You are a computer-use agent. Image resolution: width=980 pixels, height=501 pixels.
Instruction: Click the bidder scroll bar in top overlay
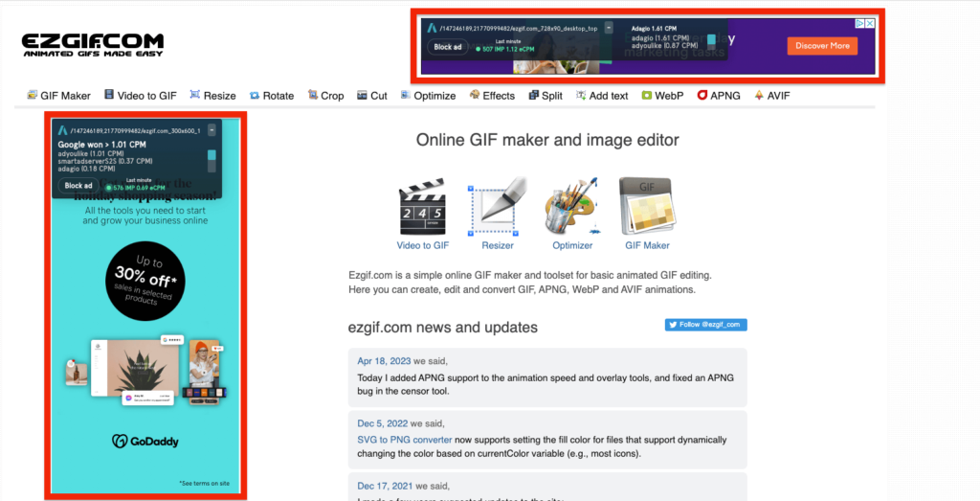[711, 40]
